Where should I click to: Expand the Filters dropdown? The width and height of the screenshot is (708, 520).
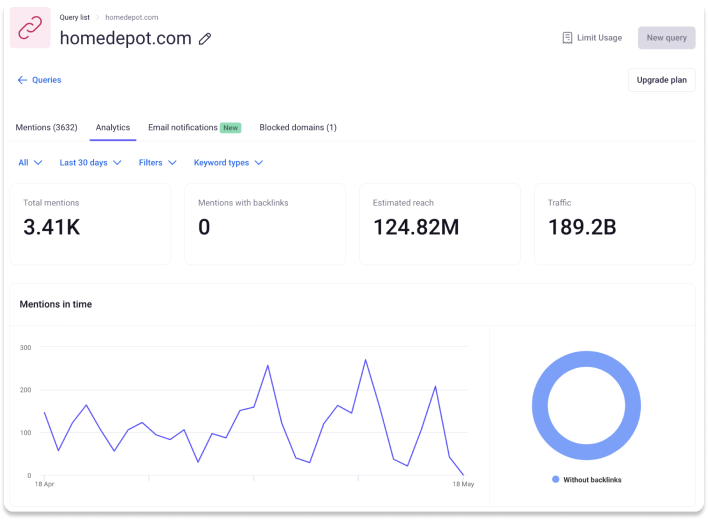[x=157, y=162]
